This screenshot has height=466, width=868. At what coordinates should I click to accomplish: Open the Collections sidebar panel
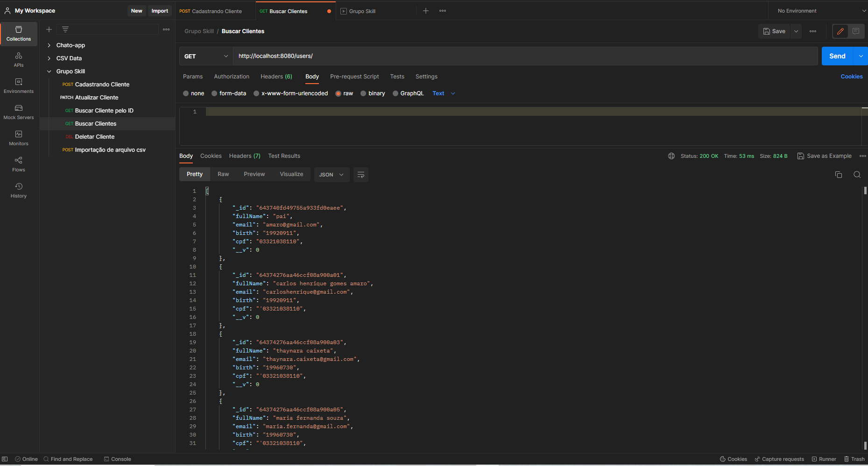coord(19,34)
